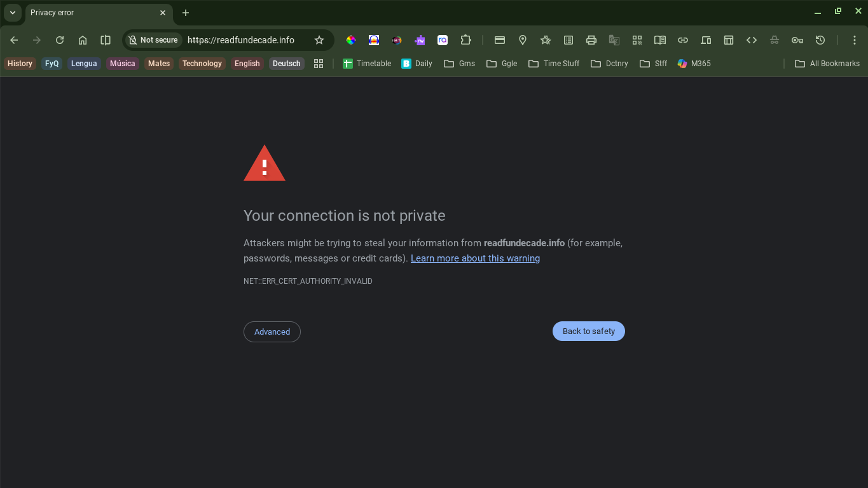The width and height of the screenshot is (868, 488).
Task: Bookmark this page with the star icon
Action: (319, 40)
